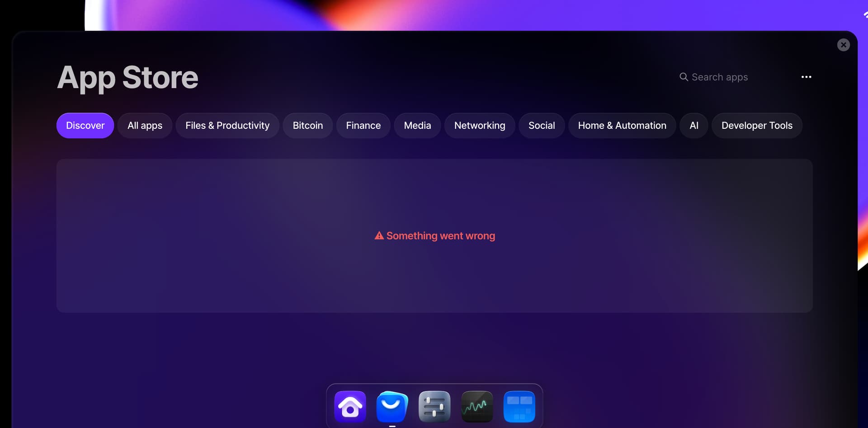Switch to the Finance category
The height and width of the screenshot is (428, 868).
click(x=363, y=126)
